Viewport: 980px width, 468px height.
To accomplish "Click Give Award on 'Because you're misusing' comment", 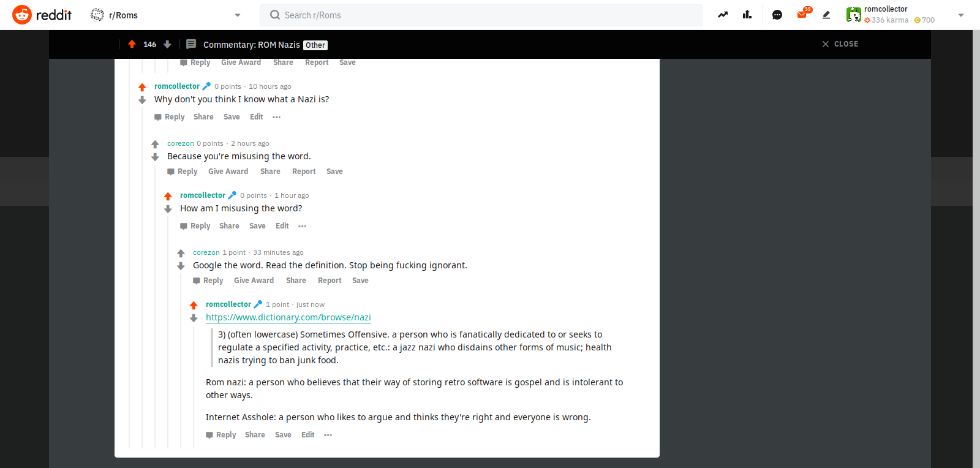I will point(228,172).
